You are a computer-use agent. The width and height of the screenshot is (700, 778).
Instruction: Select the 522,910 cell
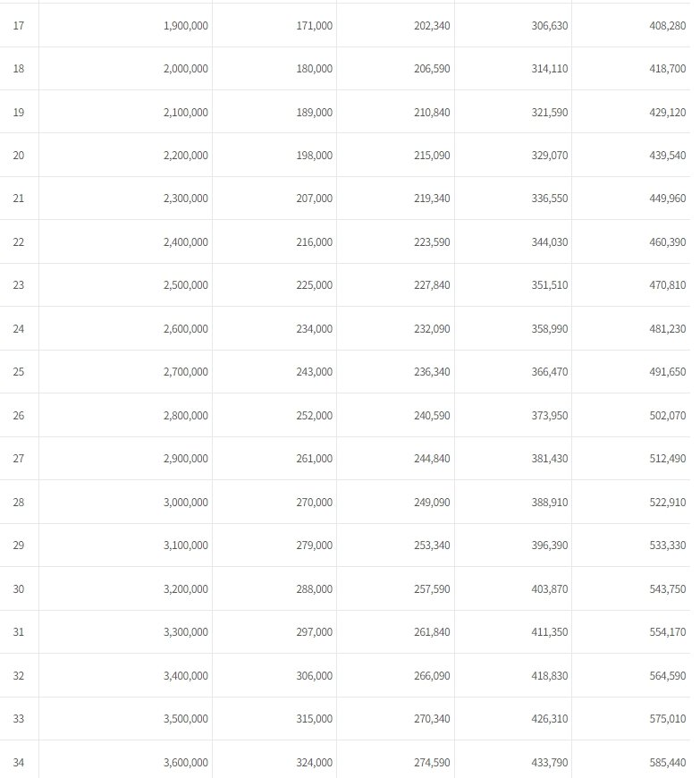667,503
